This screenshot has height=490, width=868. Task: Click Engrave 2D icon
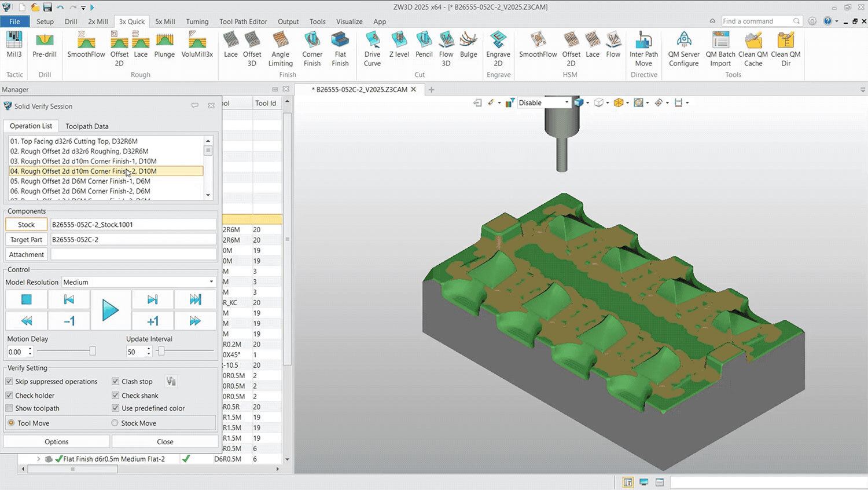point(498,49)
